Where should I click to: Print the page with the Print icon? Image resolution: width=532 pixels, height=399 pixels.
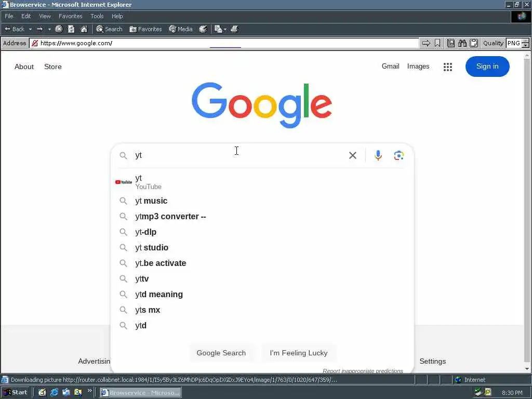click(234, 29)
